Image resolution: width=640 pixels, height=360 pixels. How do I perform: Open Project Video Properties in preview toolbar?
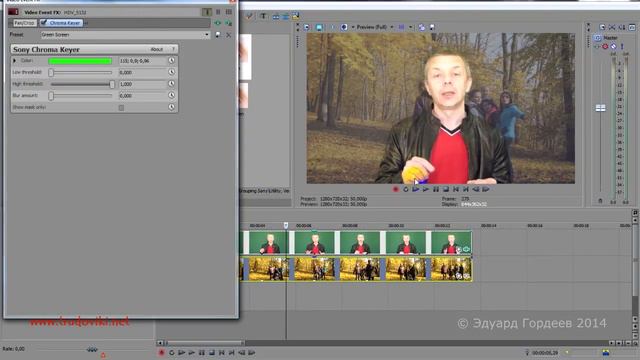coord(307,27)
